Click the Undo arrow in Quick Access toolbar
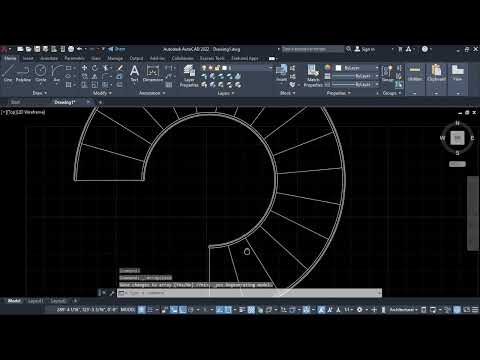 click(x=79, y=49)
